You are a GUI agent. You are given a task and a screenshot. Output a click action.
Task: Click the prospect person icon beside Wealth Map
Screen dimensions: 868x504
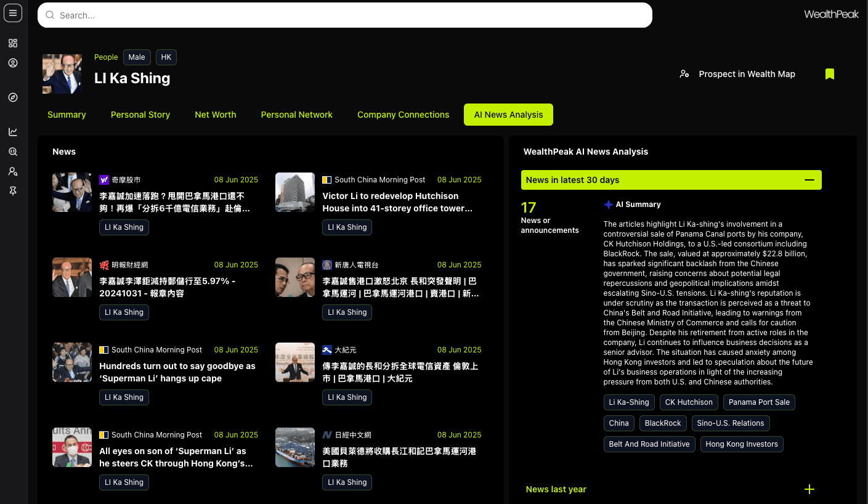pos(684,74)
